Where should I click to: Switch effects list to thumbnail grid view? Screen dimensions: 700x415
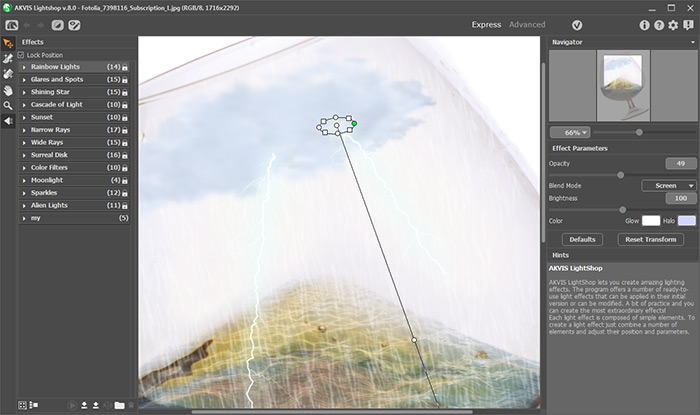[22, 405]
